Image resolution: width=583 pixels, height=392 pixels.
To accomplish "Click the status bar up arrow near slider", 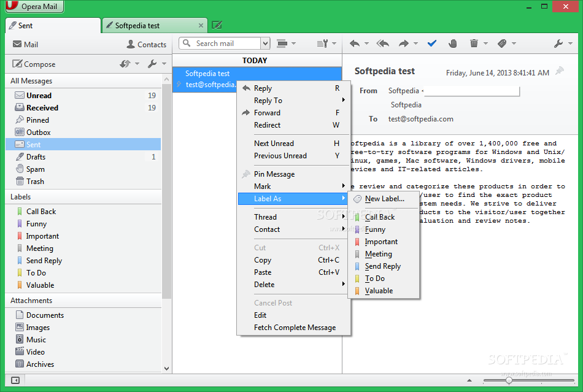I will [469, 380].
